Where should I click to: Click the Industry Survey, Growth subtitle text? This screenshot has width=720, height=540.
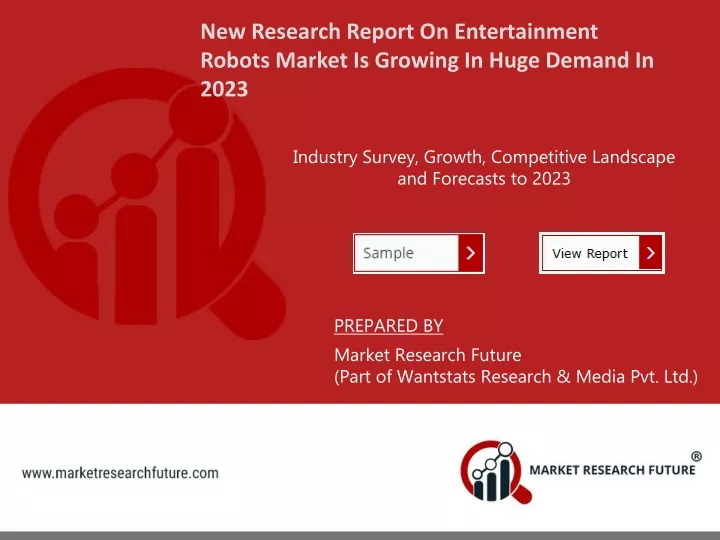click(x=484, y=168)
